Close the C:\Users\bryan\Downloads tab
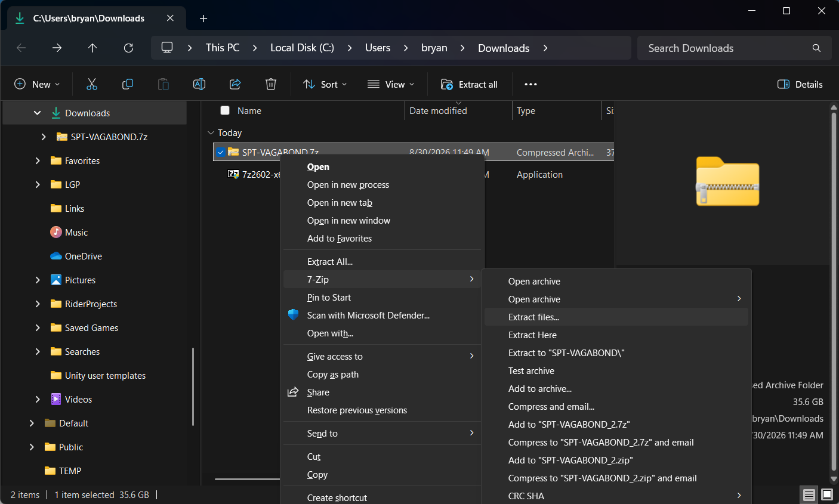Viewport: 839px width, 504px height. [x=171, y=18]
